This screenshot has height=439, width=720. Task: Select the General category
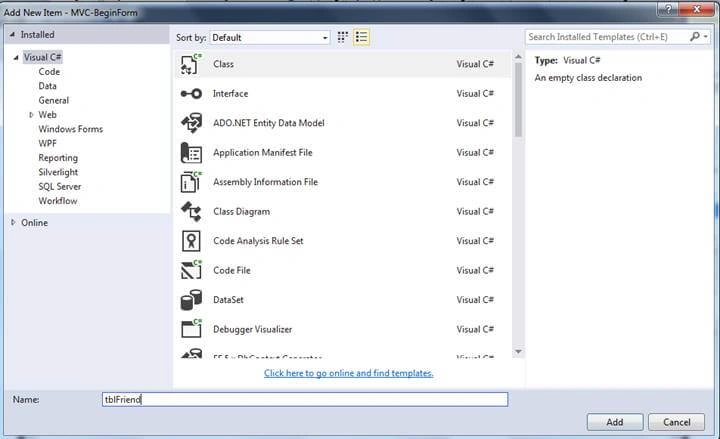54,100
